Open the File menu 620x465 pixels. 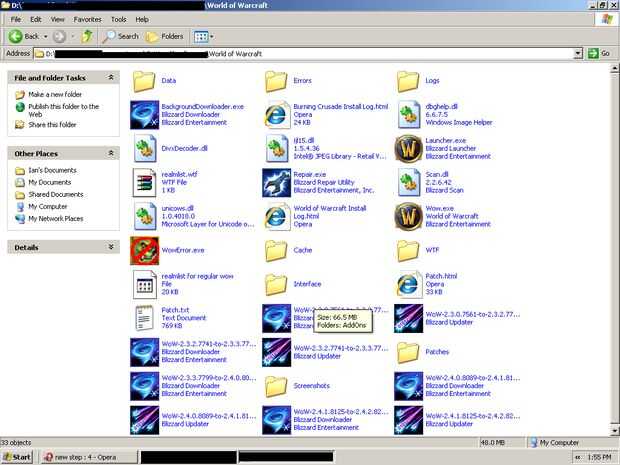(x=16, y=19)
